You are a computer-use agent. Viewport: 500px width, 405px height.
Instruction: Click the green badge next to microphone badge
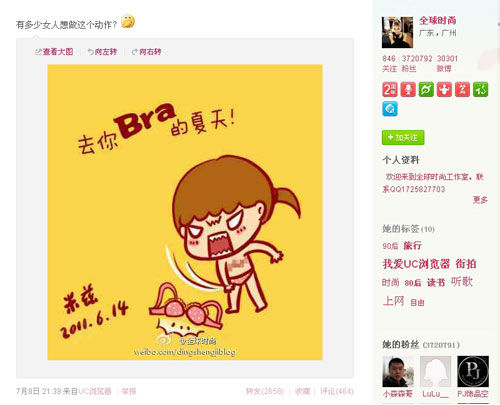point(426,89)
